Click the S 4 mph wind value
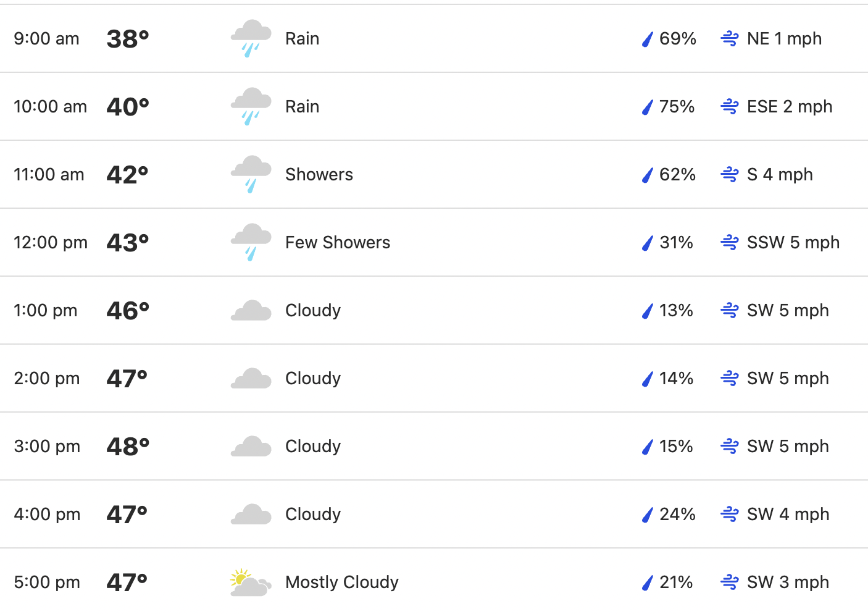Screen dimensions: 868x614 click(x=780, y=175)
